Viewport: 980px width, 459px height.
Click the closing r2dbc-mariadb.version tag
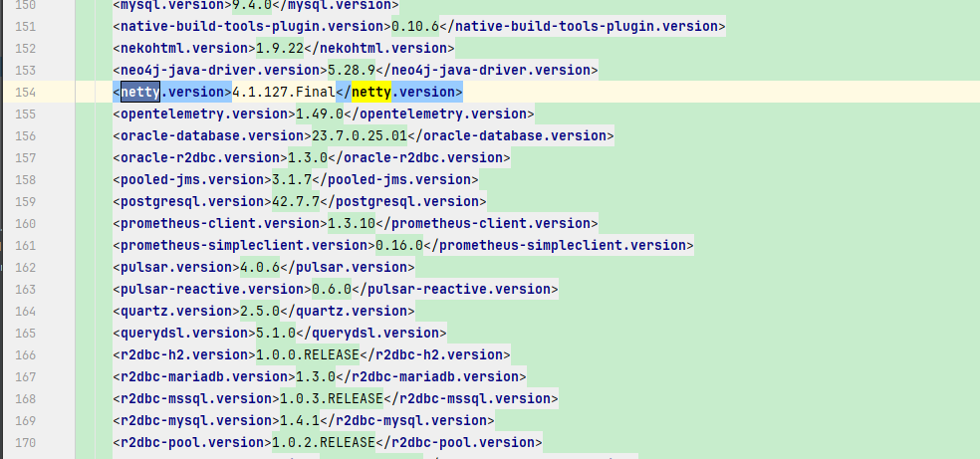pyautogui.click(x=430, y=376)
